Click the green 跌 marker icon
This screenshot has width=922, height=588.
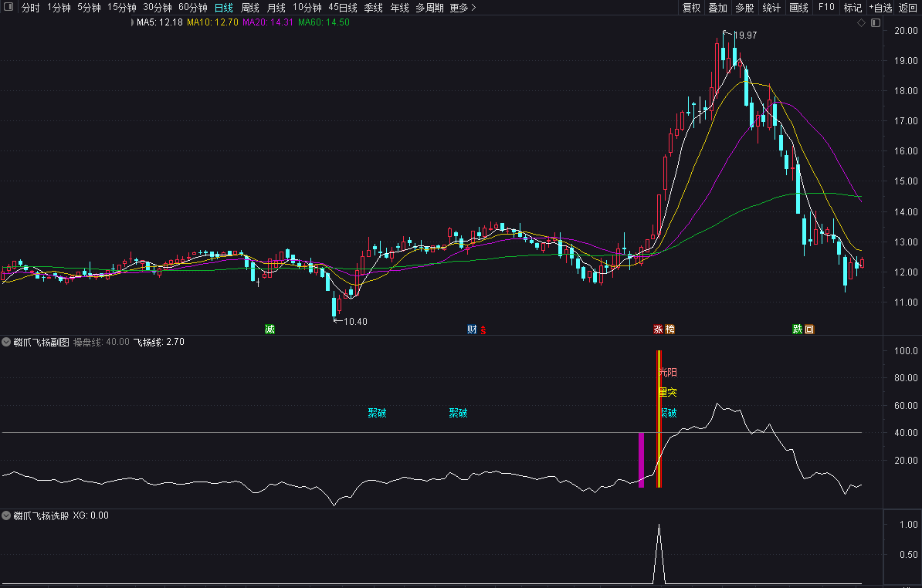[798, 329]
